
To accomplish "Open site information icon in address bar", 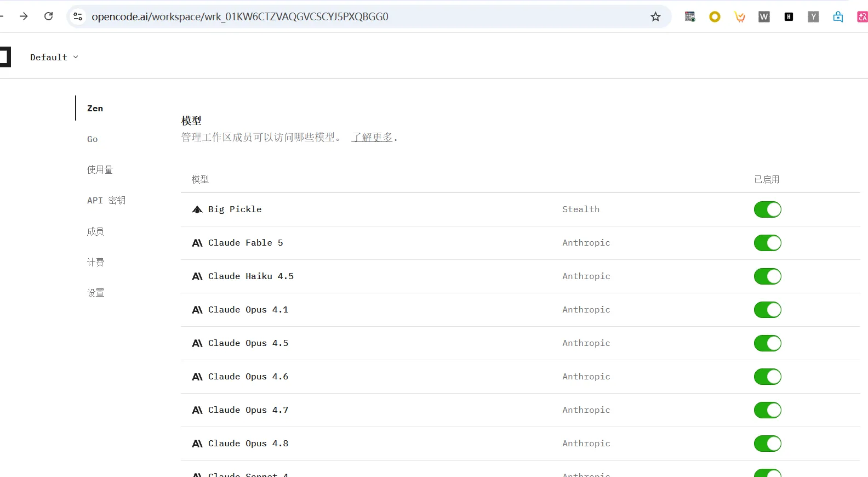I will pyautogui.click(x=78, y=16).
